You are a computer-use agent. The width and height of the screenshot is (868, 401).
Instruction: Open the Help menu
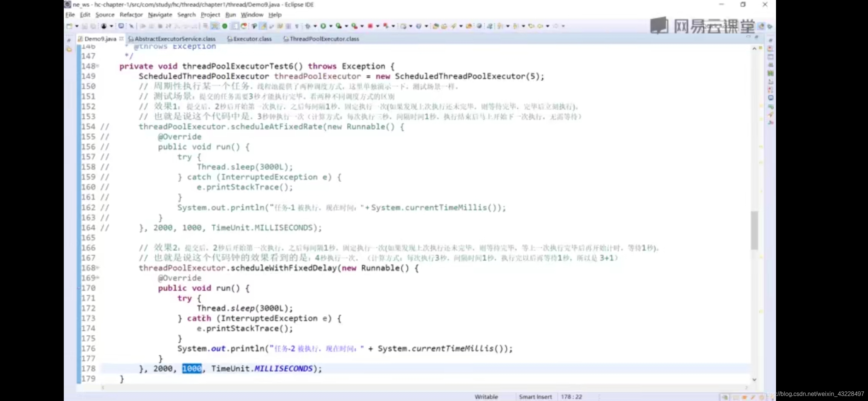pyautogui.click(x=275, y=15)
